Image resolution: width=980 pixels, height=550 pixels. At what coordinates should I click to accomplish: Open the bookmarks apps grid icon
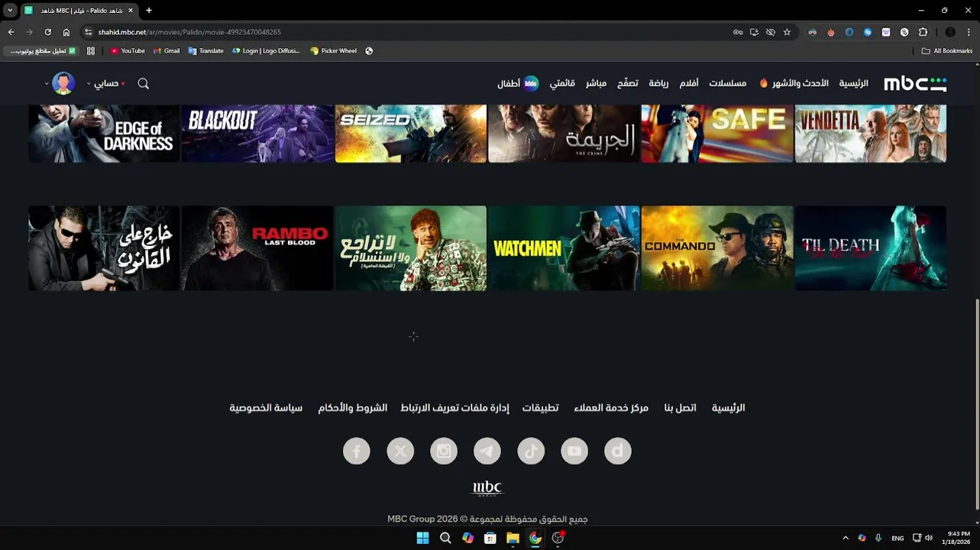pyautogui.click(x=91, y=51)
